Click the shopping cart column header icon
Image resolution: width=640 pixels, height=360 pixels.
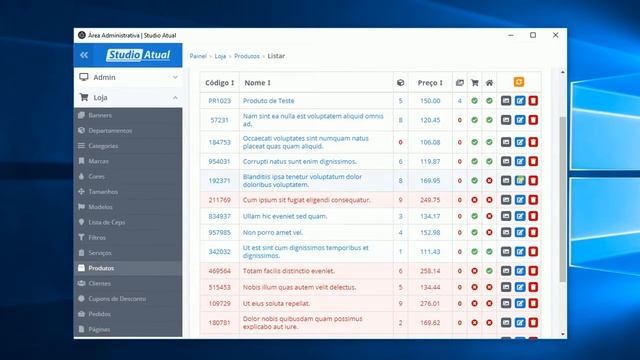point(474,83)
